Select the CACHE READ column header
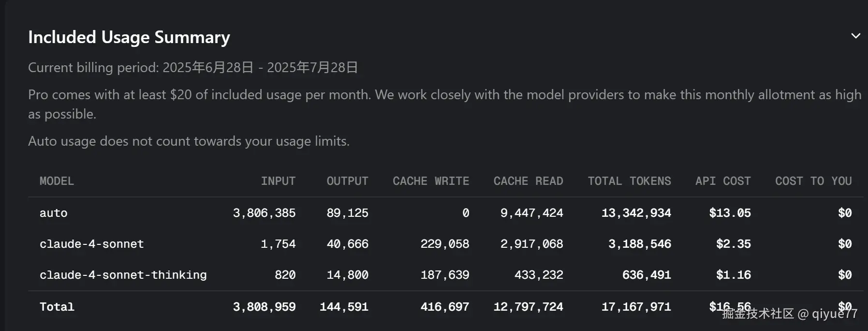This screenshot has height=331, width=868. pos(528,181)
